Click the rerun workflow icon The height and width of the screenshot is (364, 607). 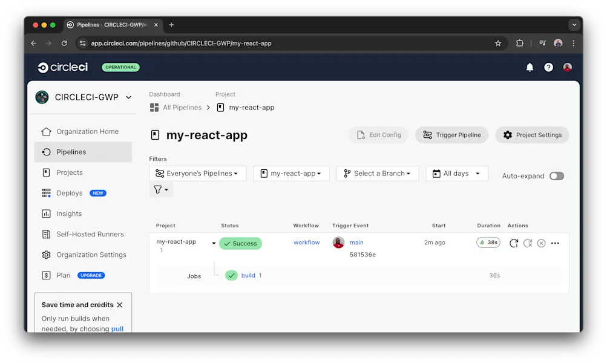[514, 243]
